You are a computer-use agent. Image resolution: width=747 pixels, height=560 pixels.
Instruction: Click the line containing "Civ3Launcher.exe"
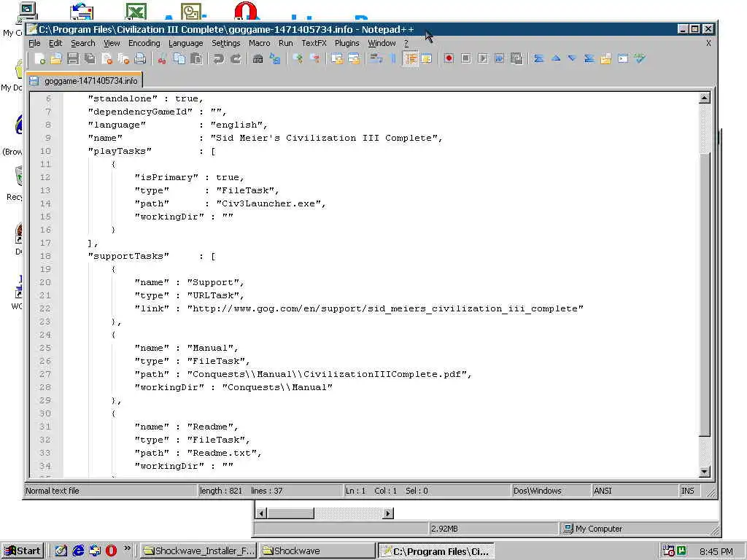click(231, 203)
